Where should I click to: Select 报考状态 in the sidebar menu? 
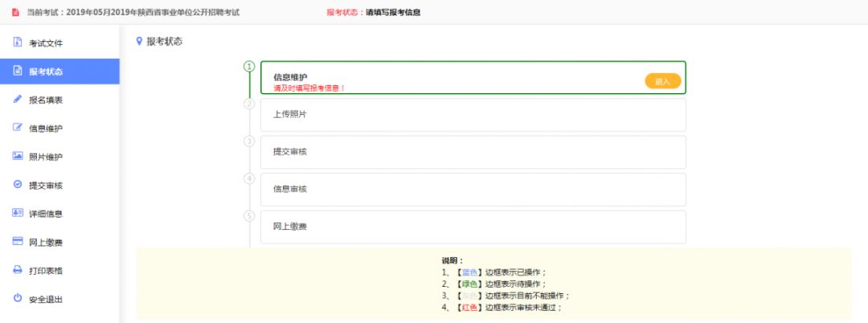[59, 72]
